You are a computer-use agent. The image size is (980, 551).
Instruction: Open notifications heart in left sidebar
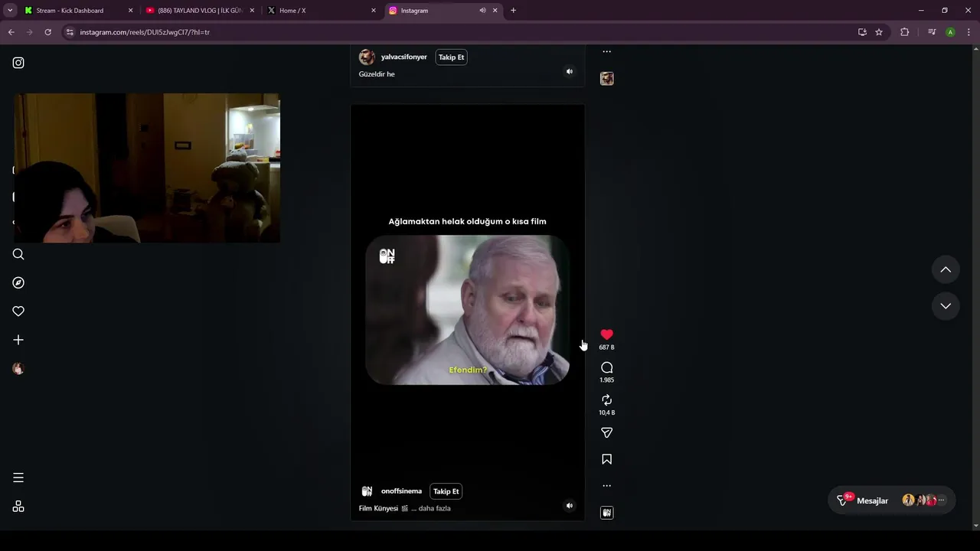(x=18, y=311)
